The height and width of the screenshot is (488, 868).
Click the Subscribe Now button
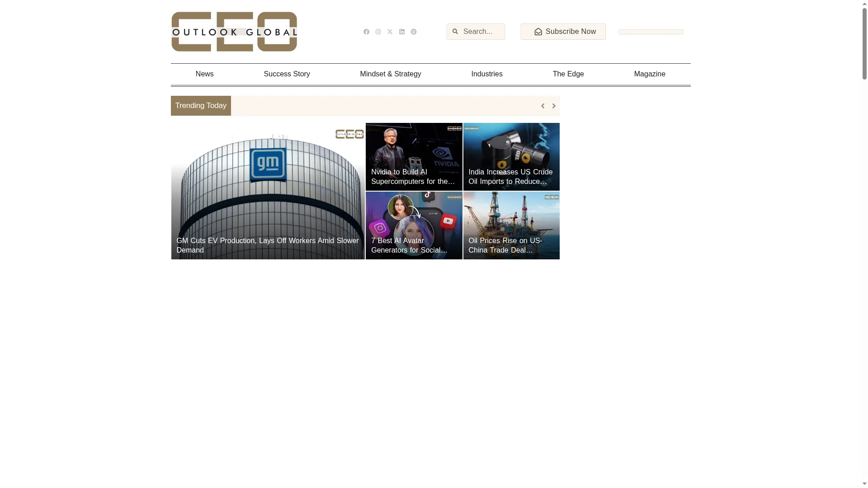click(563, 32)
